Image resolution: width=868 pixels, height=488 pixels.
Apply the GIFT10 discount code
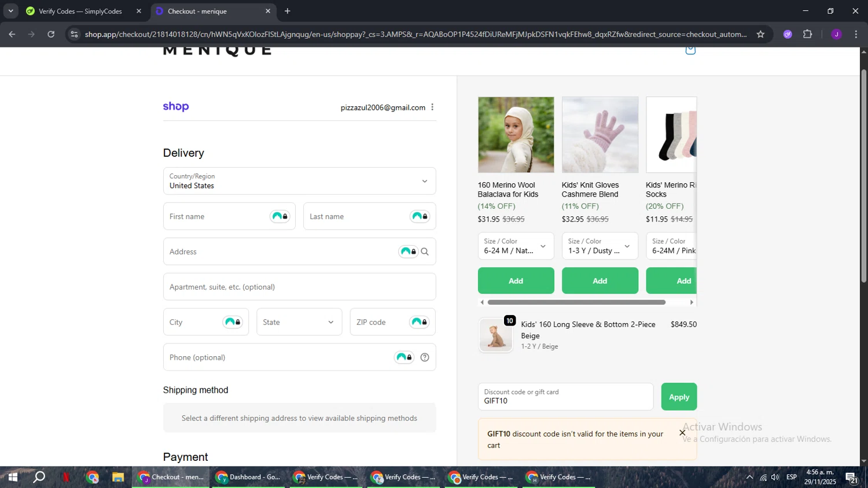679,397
